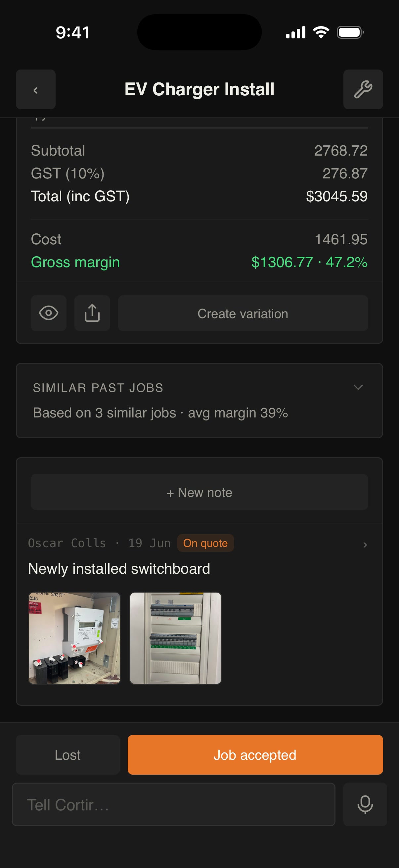399x868 pixels.
Task: Tap the Wi-Fi status icon
Action: click(321, 32)
